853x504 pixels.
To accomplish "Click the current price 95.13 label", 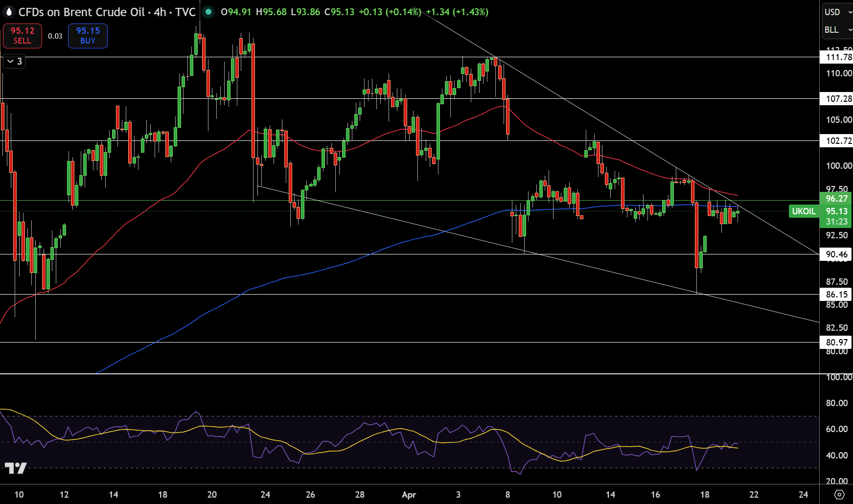I will tap(836, 211).
